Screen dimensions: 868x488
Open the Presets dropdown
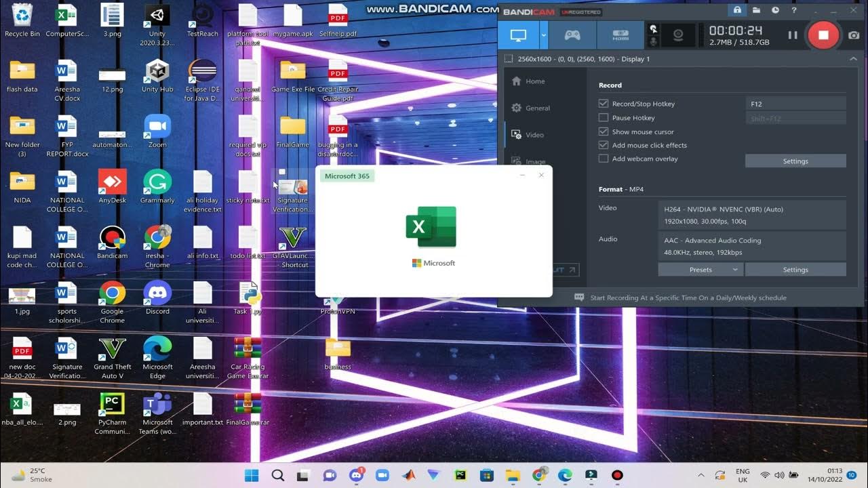point(701,270)
